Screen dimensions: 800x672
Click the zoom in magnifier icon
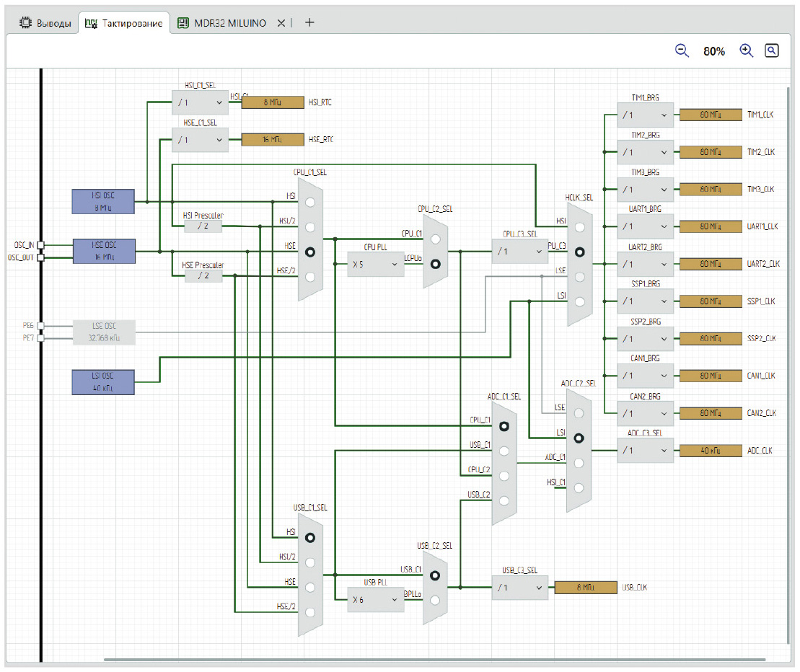pos(746,50)
